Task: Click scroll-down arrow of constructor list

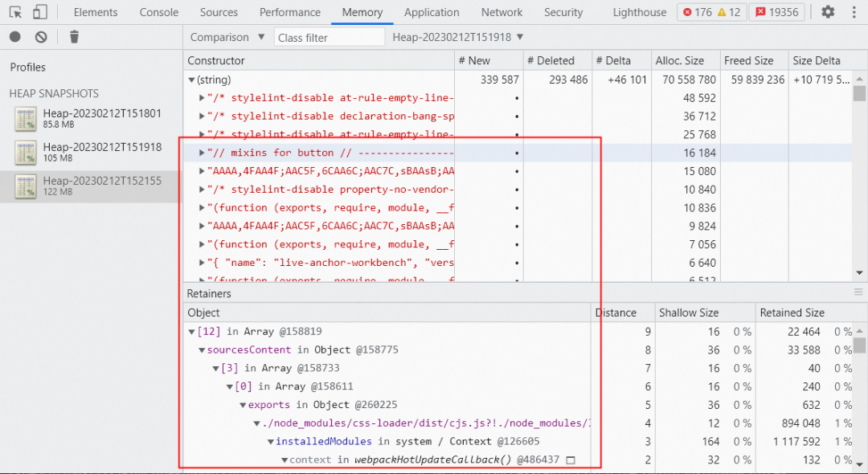Action: tap(859, 272)
